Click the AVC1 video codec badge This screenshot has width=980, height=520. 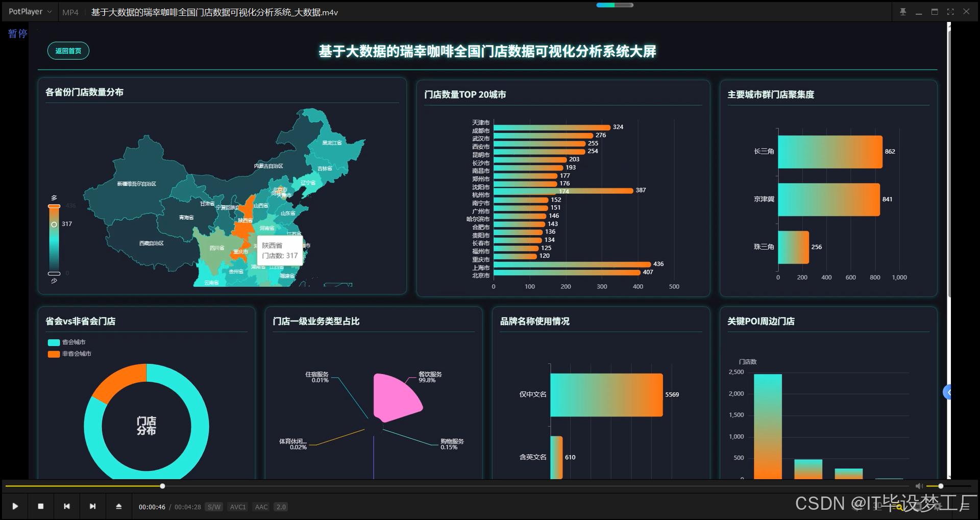coord(238,507)
